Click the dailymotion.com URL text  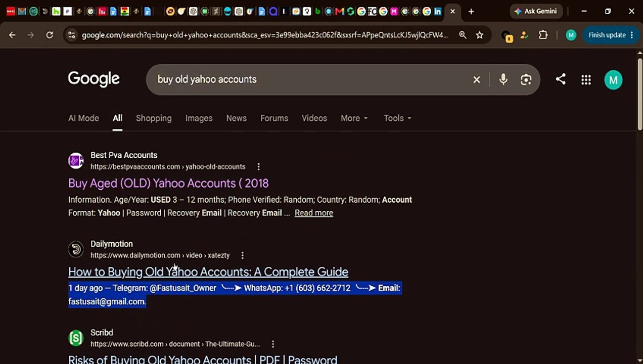[x=160, y=255]
